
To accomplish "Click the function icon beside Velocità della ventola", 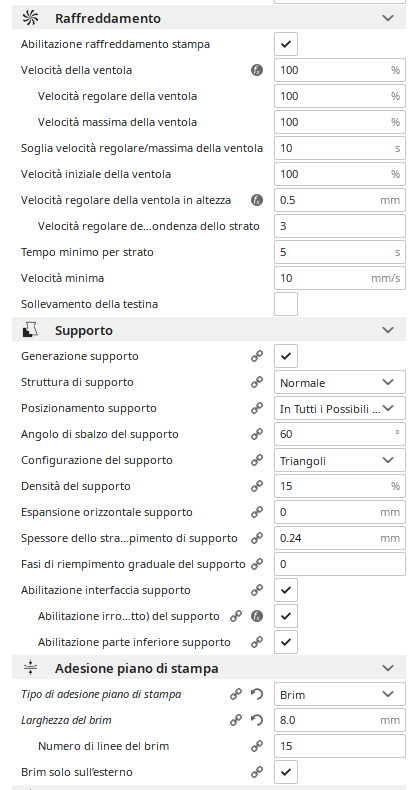I will pyautogui.click(x=257, y=70).
